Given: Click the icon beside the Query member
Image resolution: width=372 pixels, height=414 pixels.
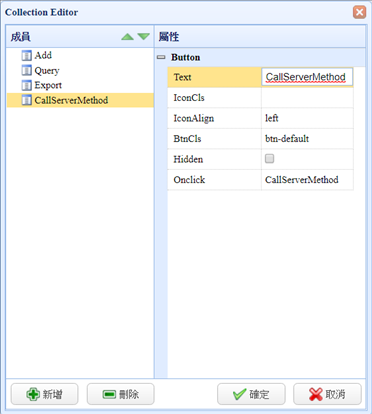Looking at the screenshot, I should click(x=27, y=70).
